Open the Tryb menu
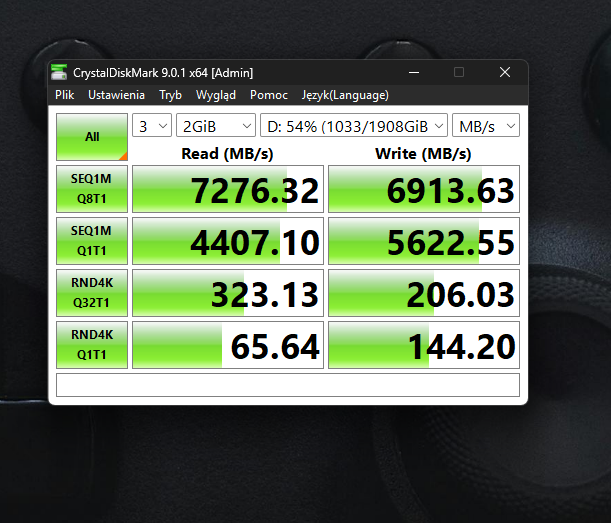 tap(170, 95)
